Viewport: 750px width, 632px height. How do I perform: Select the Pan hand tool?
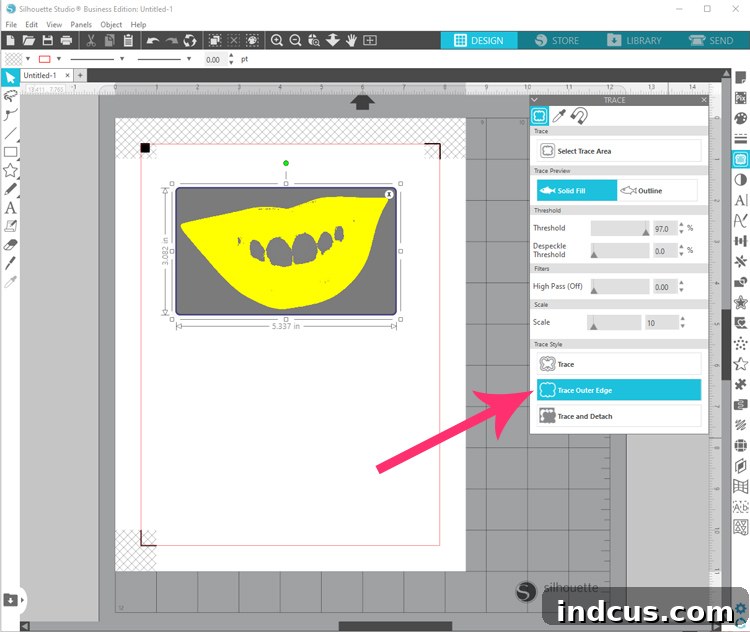[x=352, y=40]
